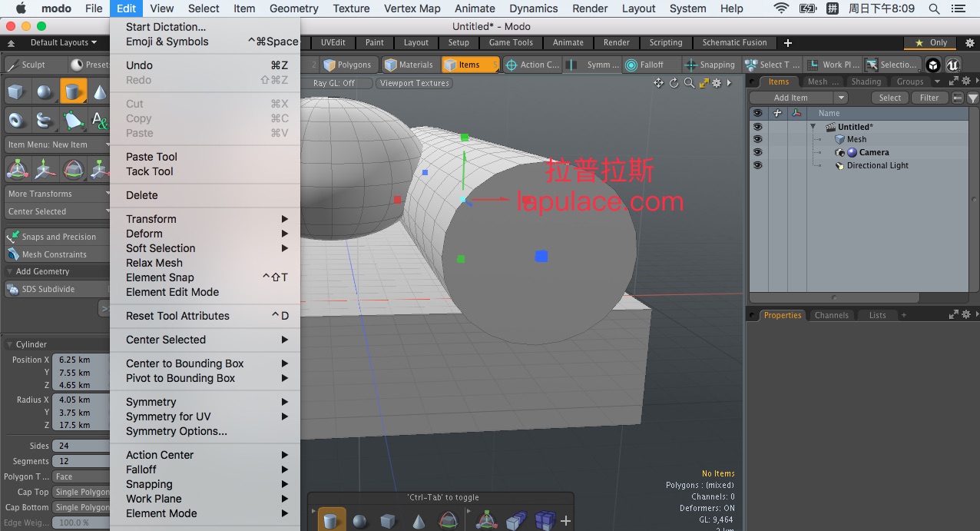This screenshot has height=531, width=980.
Task: Click the Select button in Items panel
Action: click(x=889, y=98)
